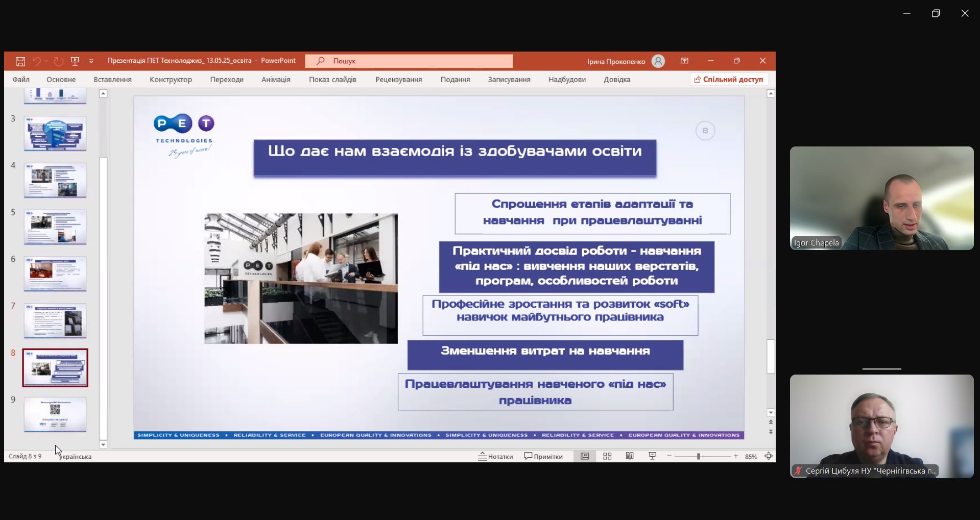
Task: Toggle Normal view in the status bar
Action: pos(585,456)
